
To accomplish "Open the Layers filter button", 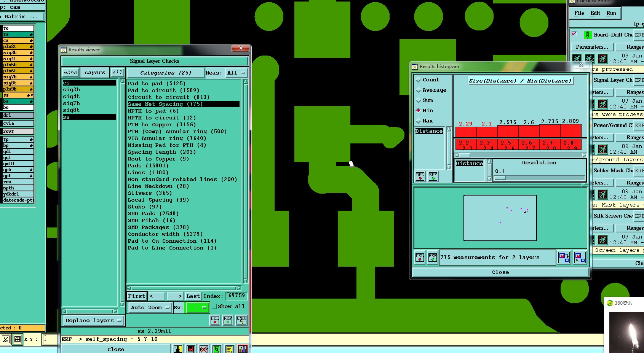I will (95, 73).
